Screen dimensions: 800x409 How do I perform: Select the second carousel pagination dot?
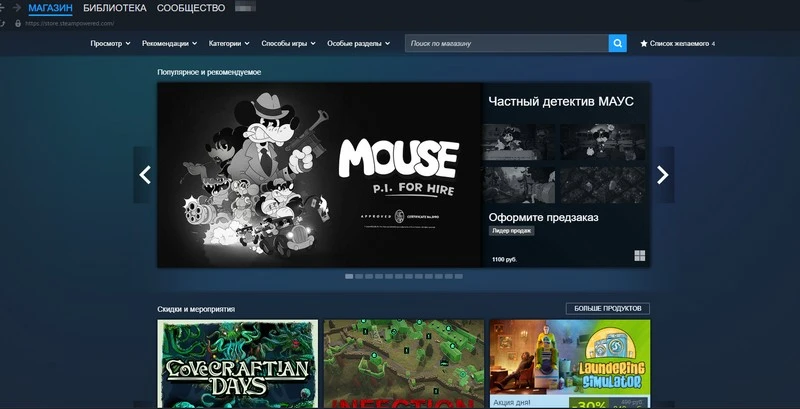359,276
